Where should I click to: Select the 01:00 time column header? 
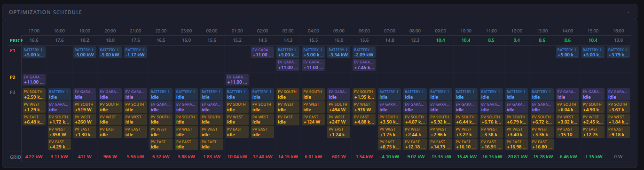(x=237, y=31)
